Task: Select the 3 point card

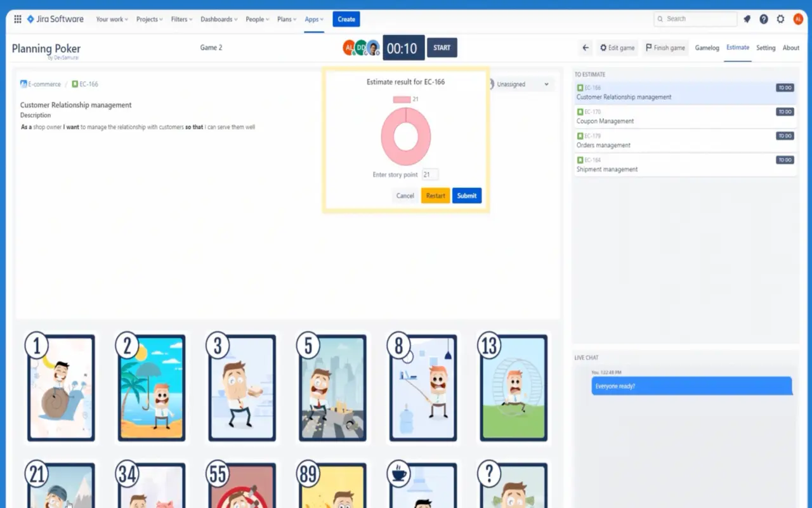Action: coord(242,388)
